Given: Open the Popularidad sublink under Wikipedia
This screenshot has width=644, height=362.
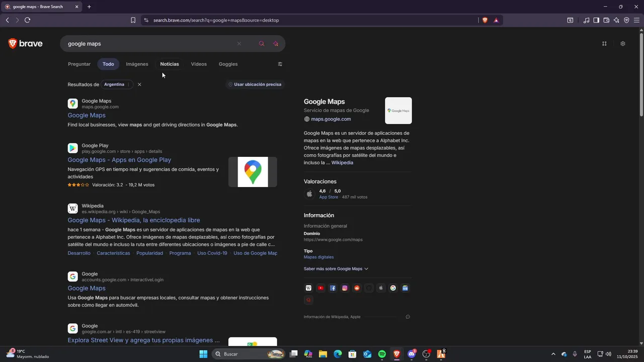Looking at the screenshot, I should [149, 253].
